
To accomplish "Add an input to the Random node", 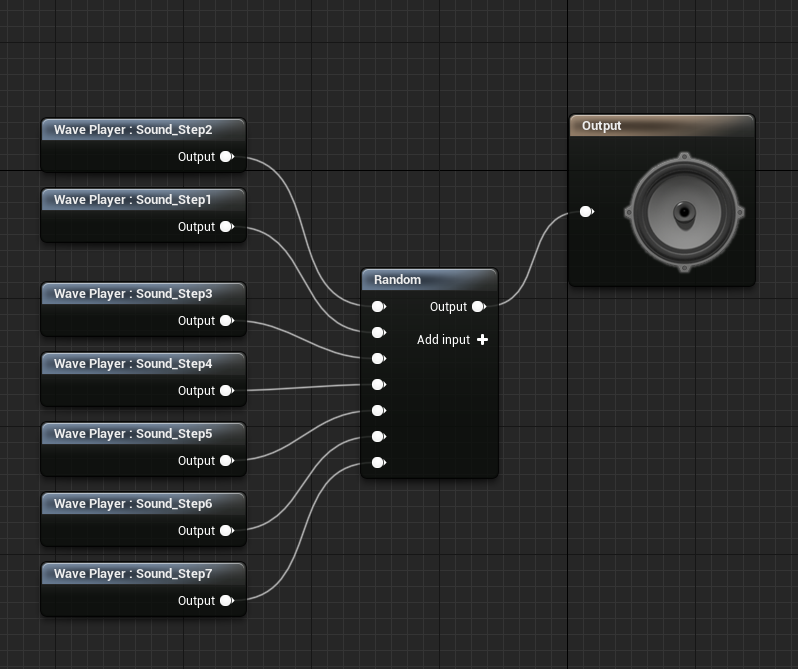I will pyautogui.click(x=482, y=340).
